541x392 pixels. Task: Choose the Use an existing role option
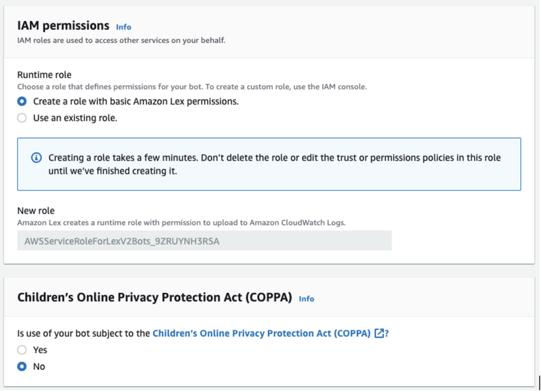click(22, 118)
